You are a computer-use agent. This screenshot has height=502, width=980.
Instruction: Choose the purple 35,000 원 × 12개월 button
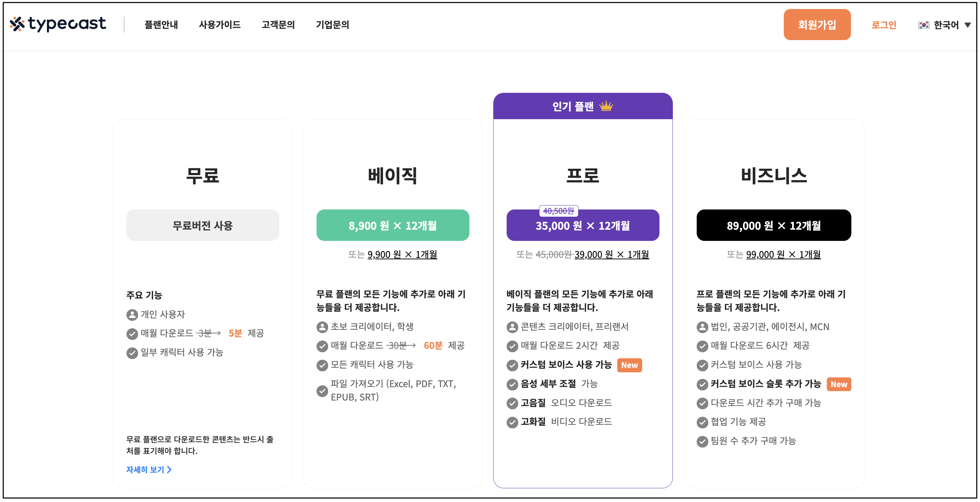pyautogui.click(x=583, y=225)
